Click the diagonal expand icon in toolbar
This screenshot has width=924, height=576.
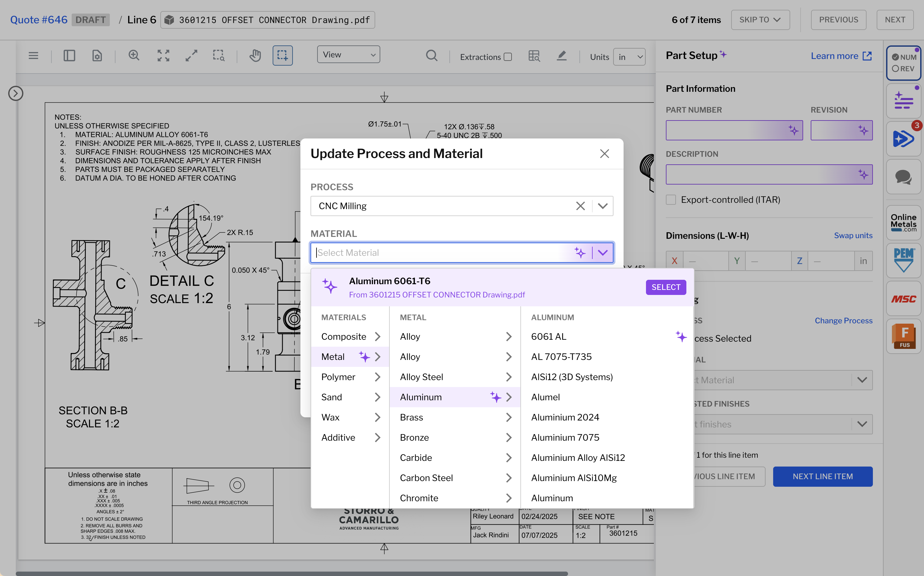tap(191, 56)
